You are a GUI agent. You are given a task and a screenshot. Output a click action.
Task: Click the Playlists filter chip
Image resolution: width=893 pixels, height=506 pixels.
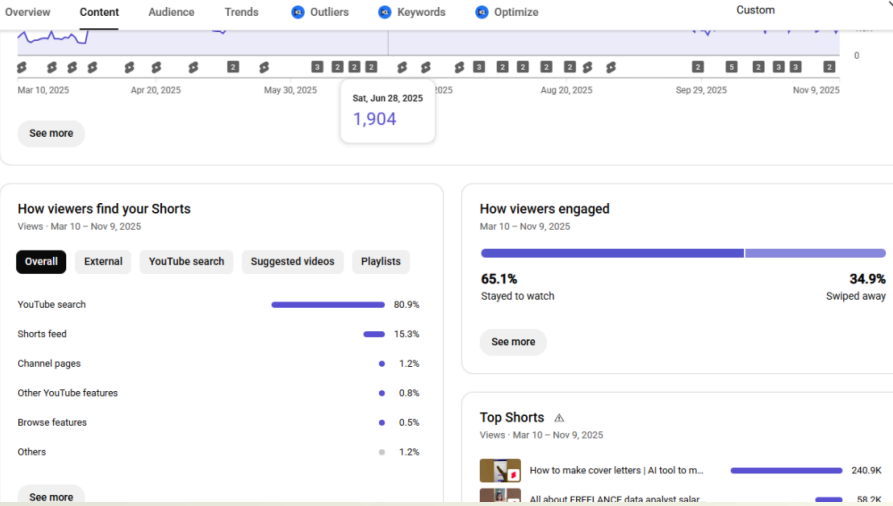[380, 262]
